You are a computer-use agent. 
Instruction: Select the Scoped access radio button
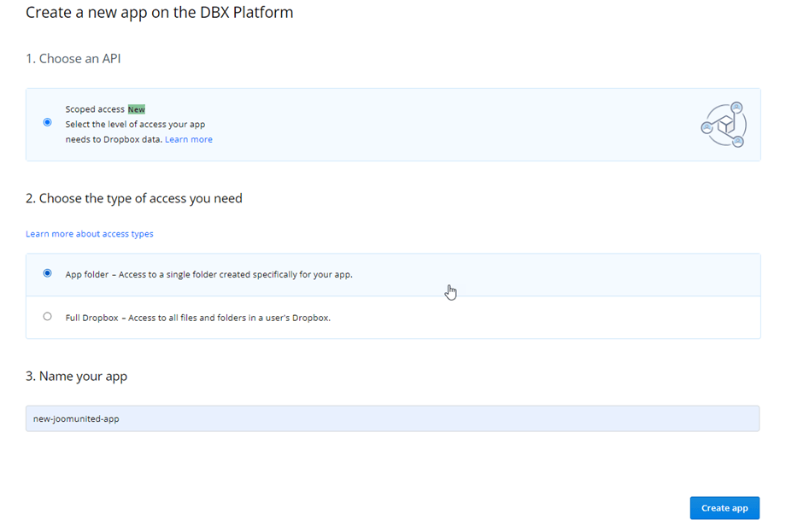tap(47, 122)
